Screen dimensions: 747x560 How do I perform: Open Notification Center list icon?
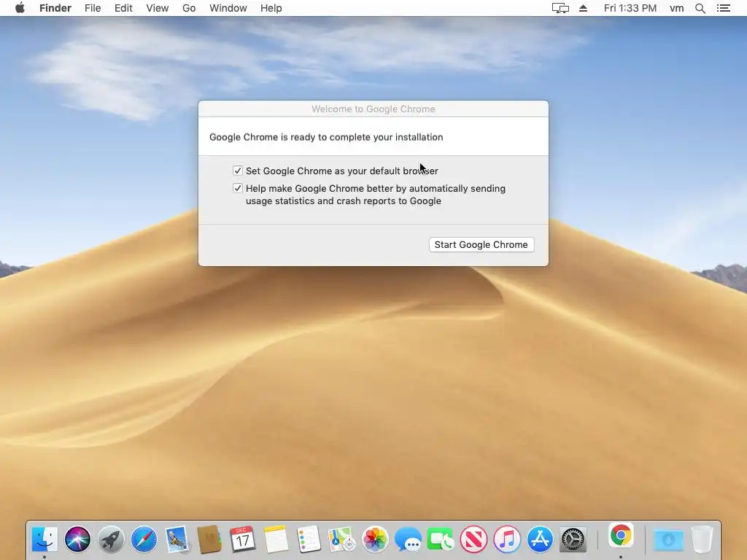(723, 8)
